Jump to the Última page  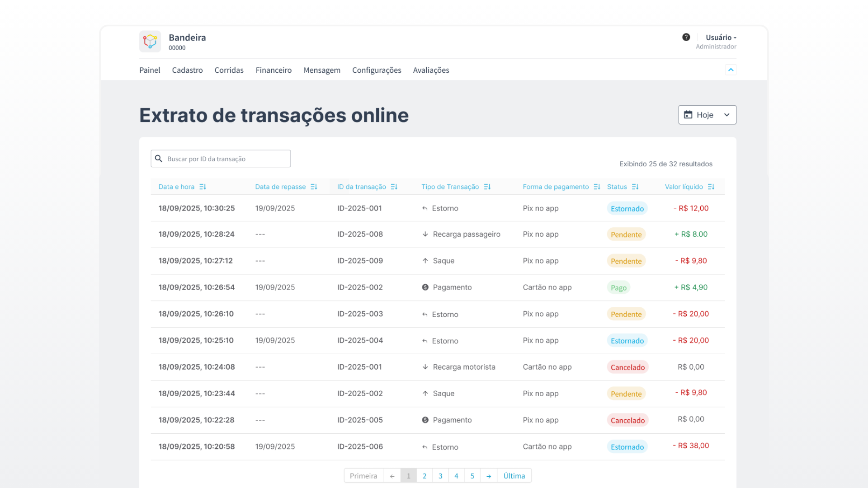(514, 476)
